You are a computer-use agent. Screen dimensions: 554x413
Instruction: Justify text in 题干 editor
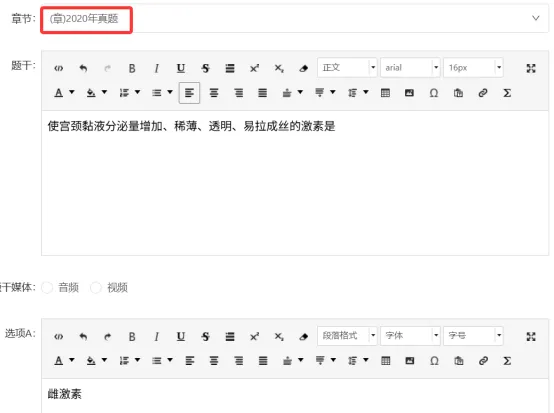point(263,93)
